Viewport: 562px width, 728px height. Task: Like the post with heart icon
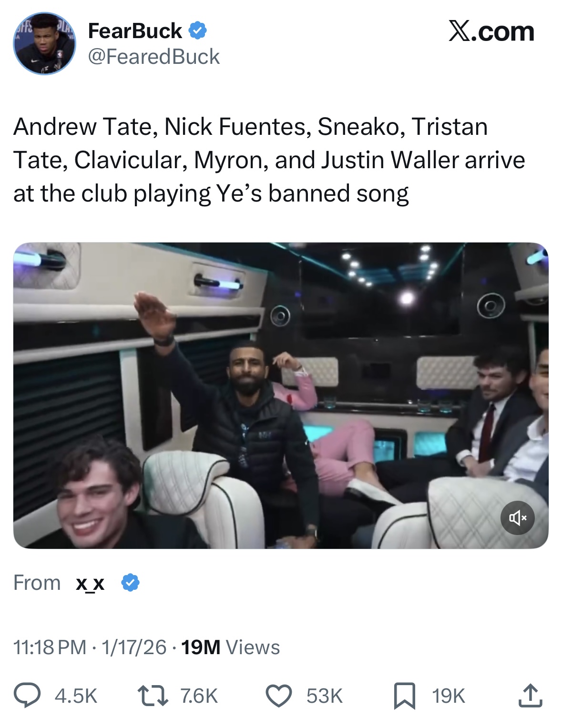pyautogui.click(x=278, y=696)
